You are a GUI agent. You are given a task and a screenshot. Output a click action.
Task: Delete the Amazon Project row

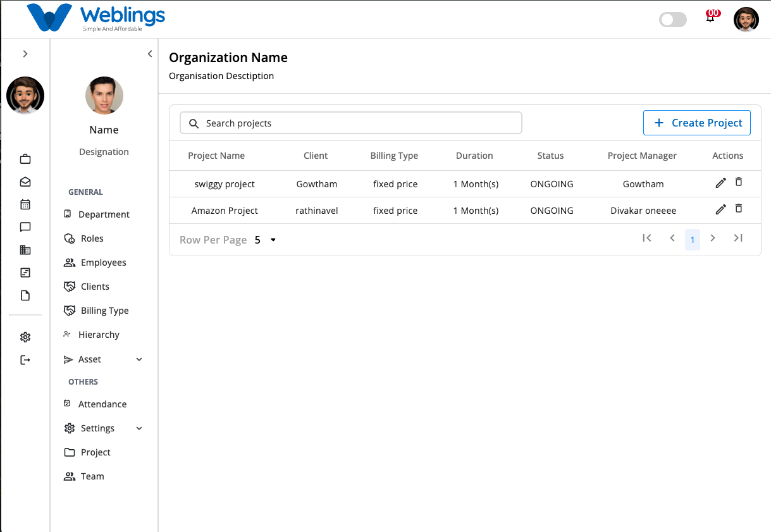coord(739,209)
